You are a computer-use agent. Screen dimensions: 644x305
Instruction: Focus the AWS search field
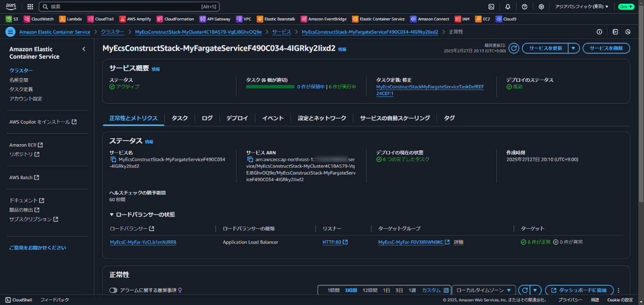[x=129, y=7]
